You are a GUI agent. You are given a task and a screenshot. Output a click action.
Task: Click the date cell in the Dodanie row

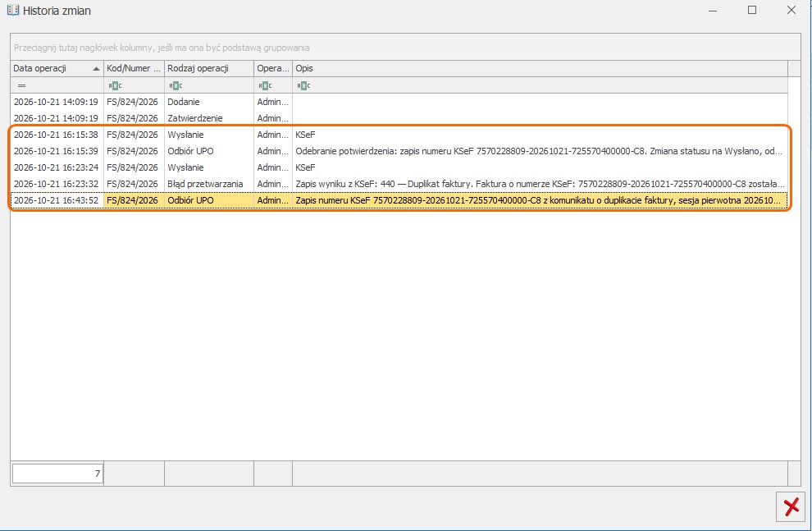coord(57,102)
